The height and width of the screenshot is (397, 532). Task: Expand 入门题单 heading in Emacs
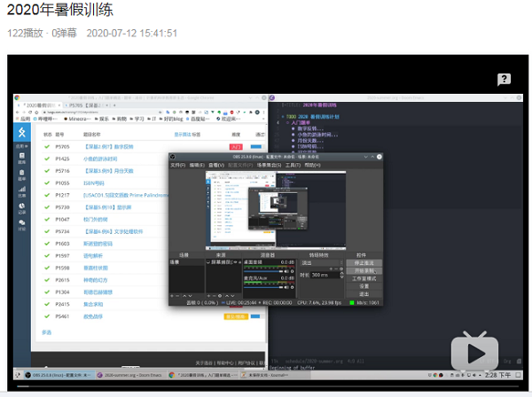[x=301, y=122]
